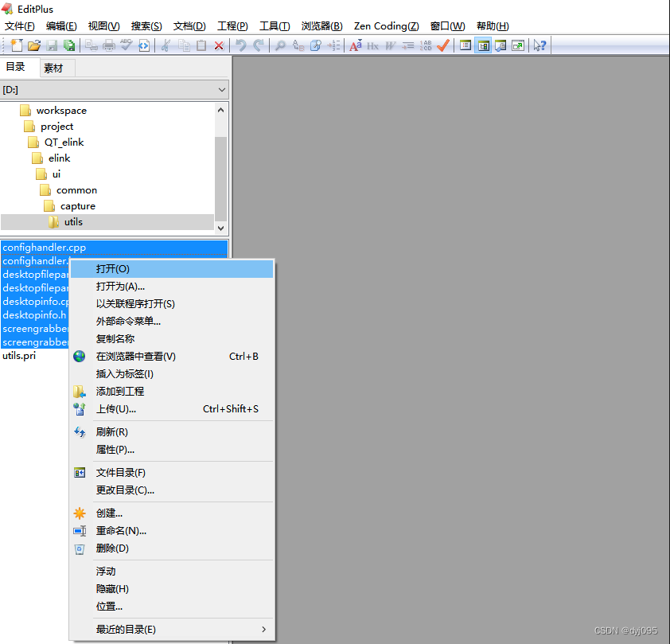Choose 删除(D) menu entry

click(171, 548)
